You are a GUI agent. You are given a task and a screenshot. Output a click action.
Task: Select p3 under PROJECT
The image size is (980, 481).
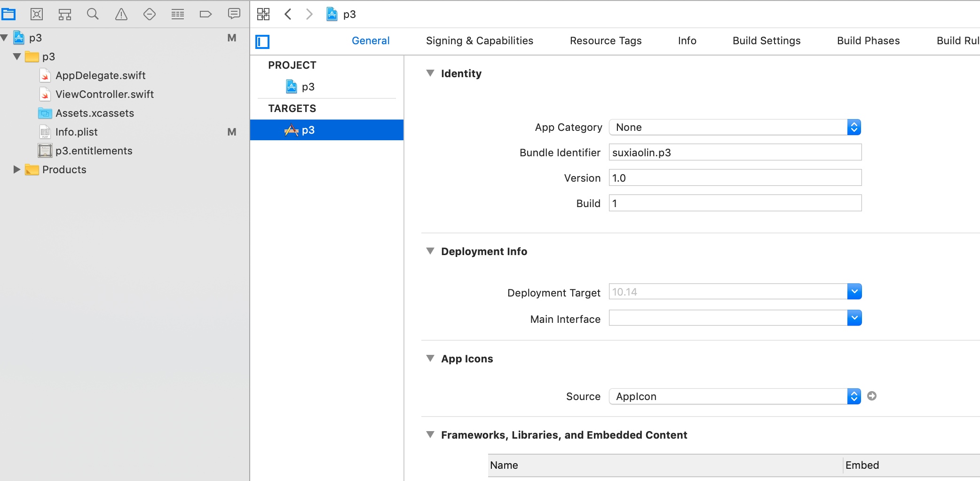coord(308,87)
